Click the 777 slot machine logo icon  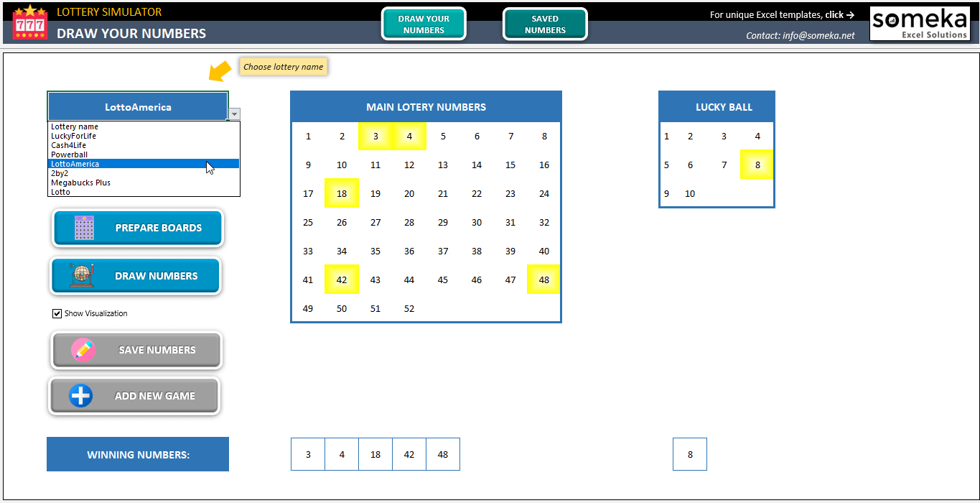29,22
